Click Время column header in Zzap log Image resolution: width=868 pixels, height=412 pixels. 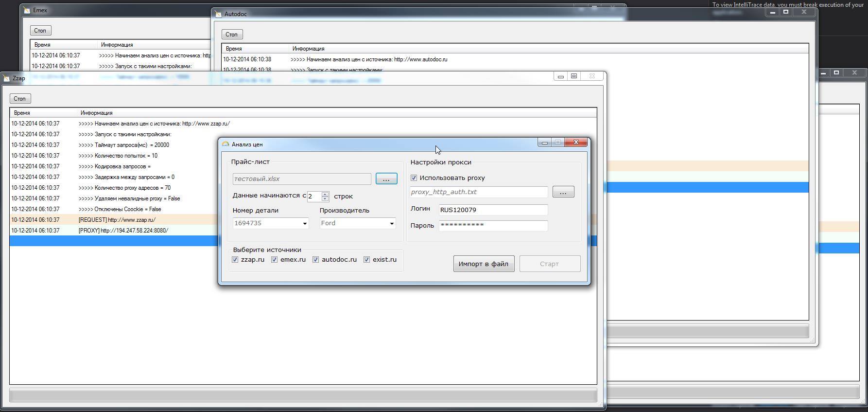(x=43, y=113)
